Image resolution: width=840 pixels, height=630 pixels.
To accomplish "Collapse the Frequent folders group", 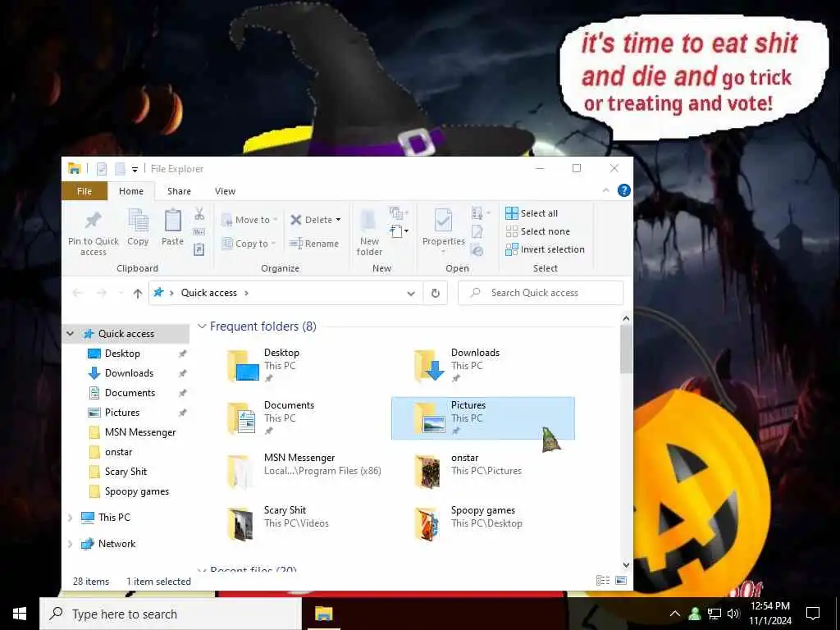I will tap(202, 326).
